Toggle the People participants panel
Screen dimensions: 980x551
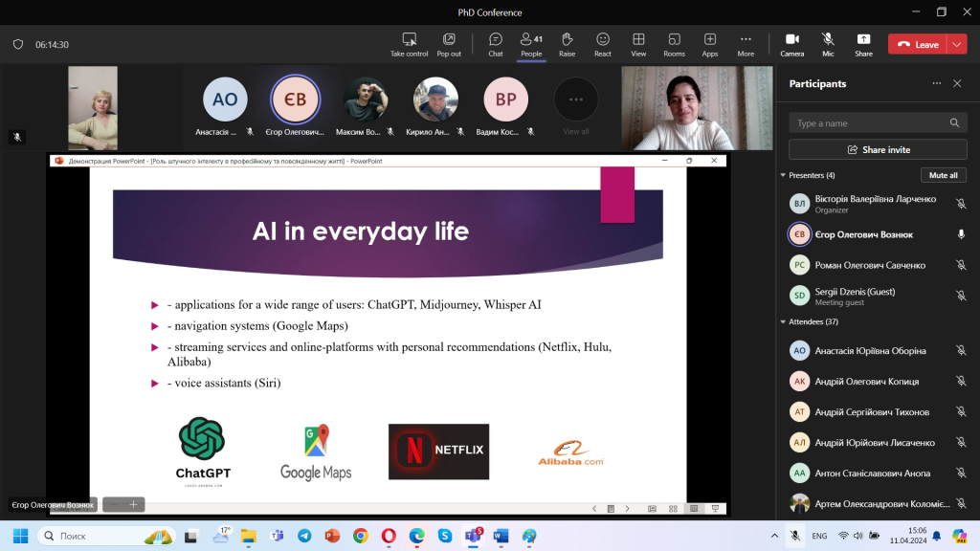[x=531, y=43]
